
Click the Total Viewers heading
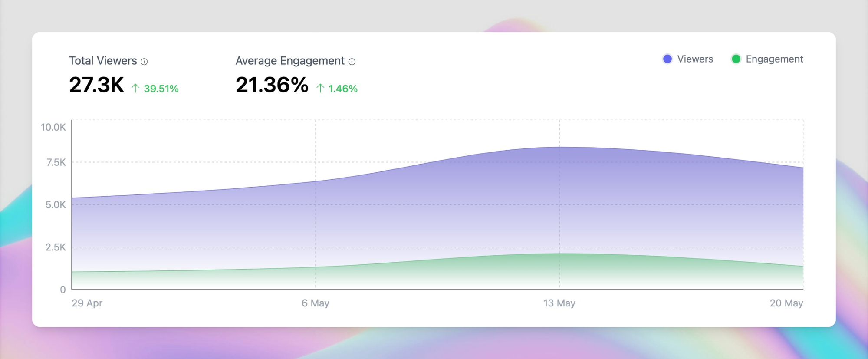[103, 61]
